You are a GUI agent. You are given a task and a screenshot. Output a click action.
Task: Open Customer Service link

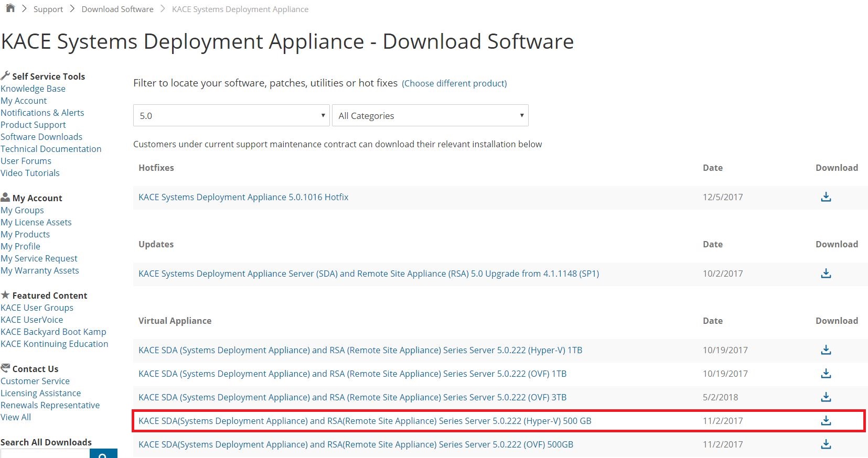pos(35,381)
